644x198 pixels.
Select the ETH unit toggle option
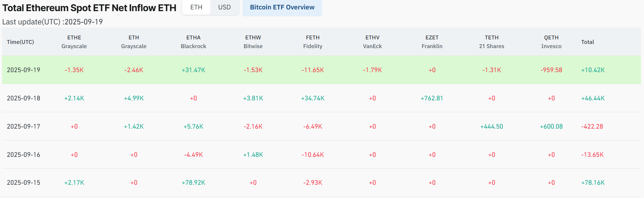click(196, 7)
